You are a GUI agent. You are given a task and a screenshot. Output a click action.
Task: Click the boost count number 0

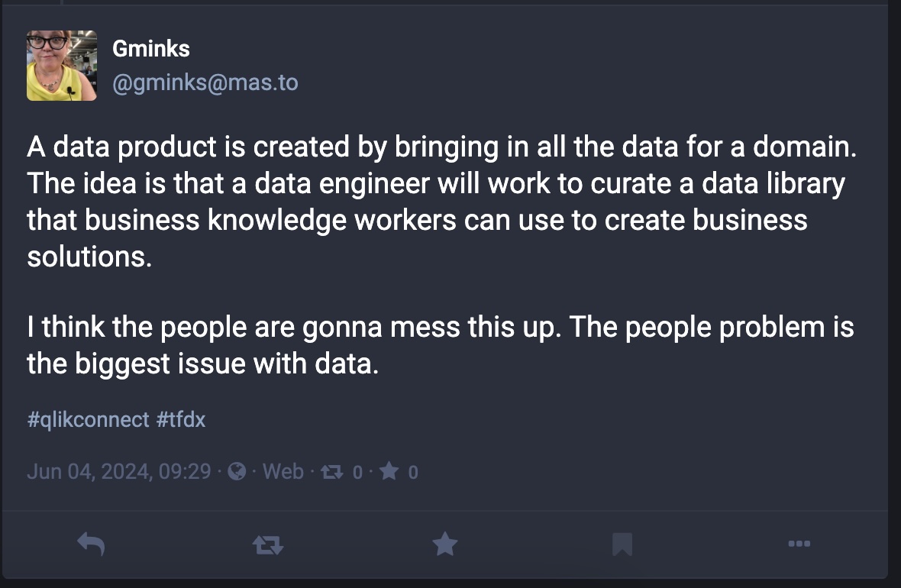357,473
